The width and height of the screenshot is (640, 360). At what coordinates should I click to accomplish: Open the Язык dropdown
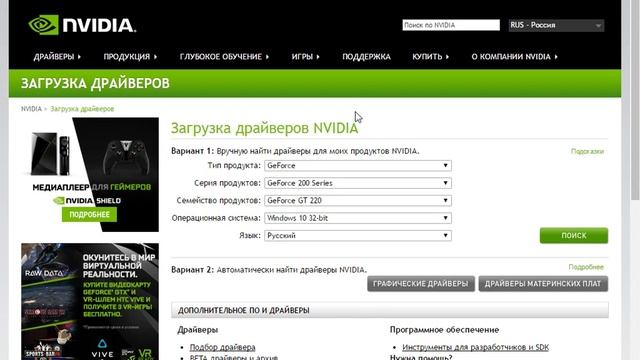[358, 236]
